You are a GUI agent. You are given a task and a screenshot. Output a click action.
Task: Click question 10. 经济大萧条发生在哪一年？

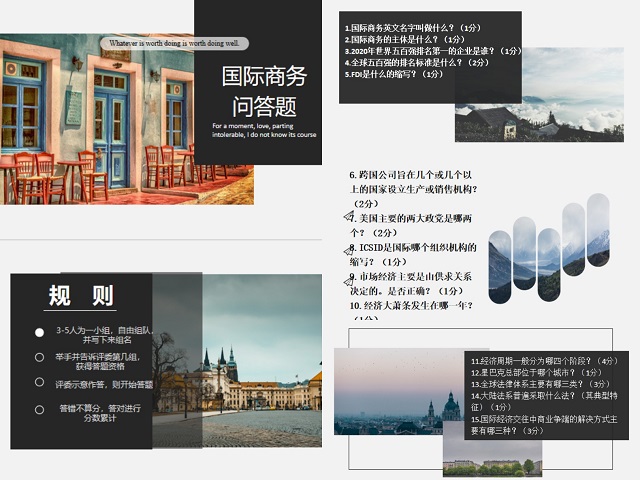[x=411, y=310]
